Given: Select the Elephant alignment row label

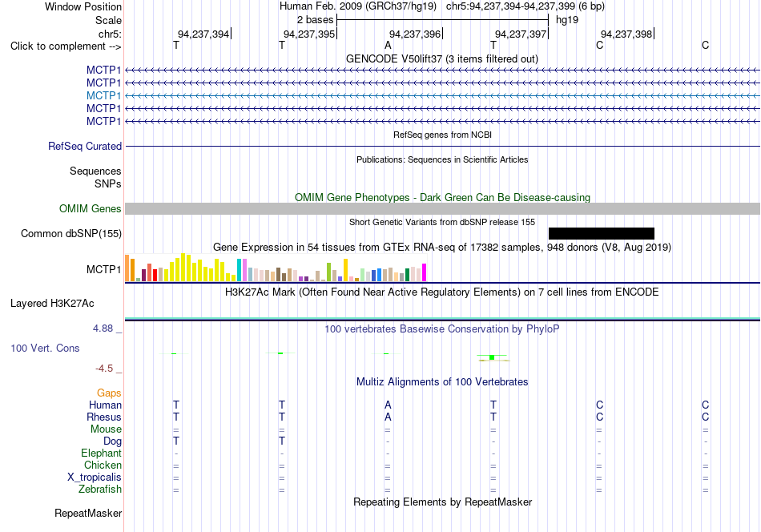Looking at the screenshot, I should [101, 453].
